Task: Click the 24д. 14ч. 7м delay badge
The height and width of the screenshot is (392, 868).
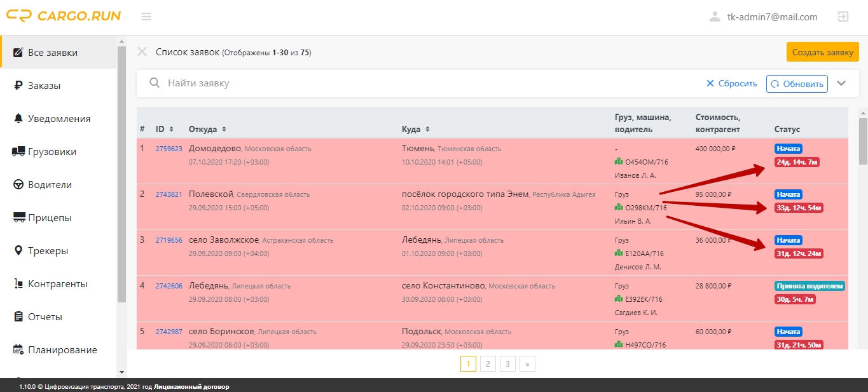Action: point(796,162)
